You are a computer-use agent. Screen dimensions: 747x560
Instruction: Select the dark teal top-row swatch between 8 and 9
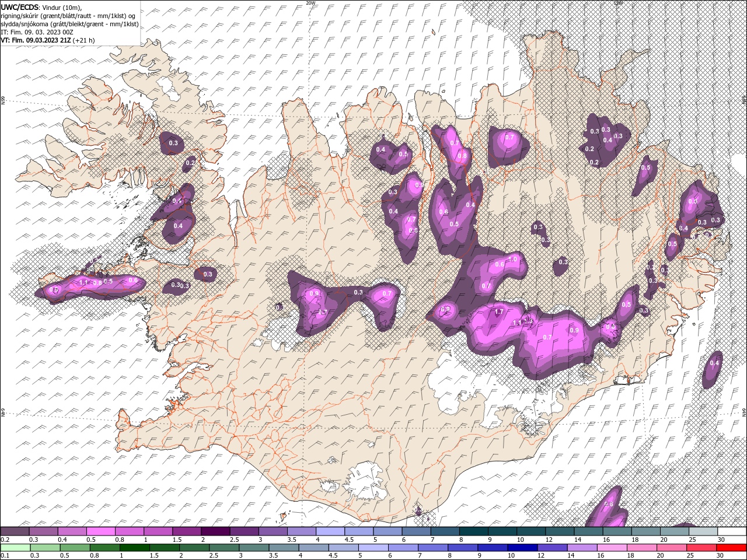(x=473, y=531)
